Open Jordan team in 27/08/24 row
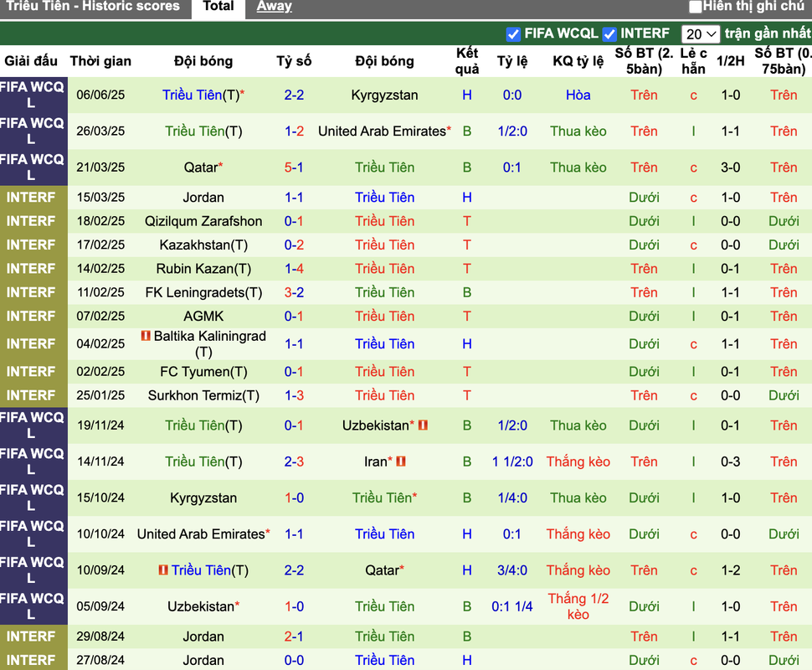This screenshot has height=670, width=812. coord(203,661)
